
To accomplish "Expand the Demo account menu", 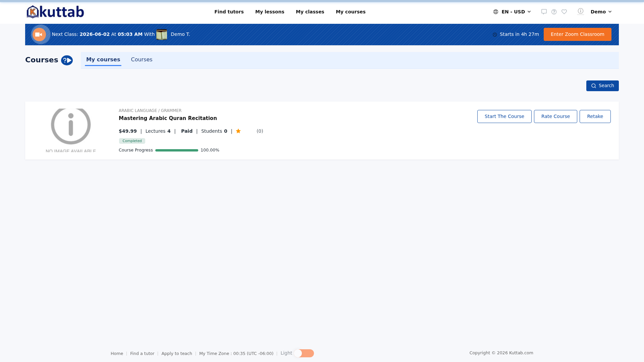I will tap(601, 12).
